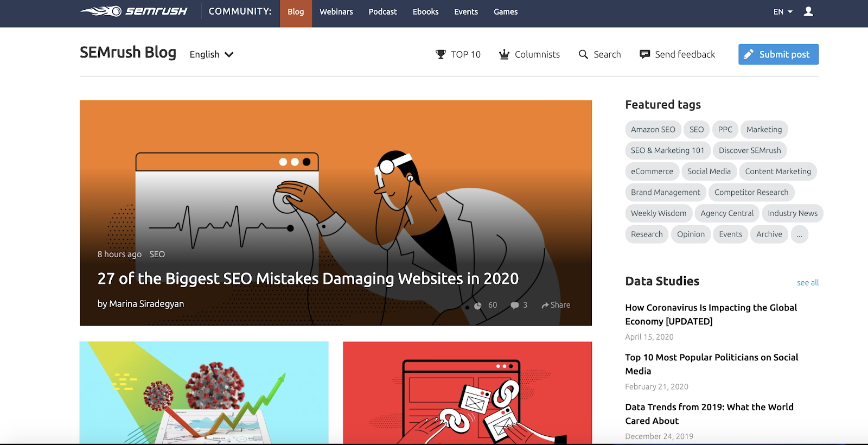Switch to the Blog tab
The width and height of the screenshot is (868, 445).
pos(296,12)
